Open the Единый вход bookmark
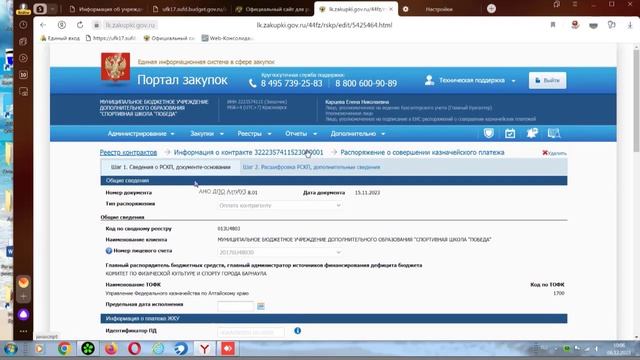640x360 pixels. point(60,38)
